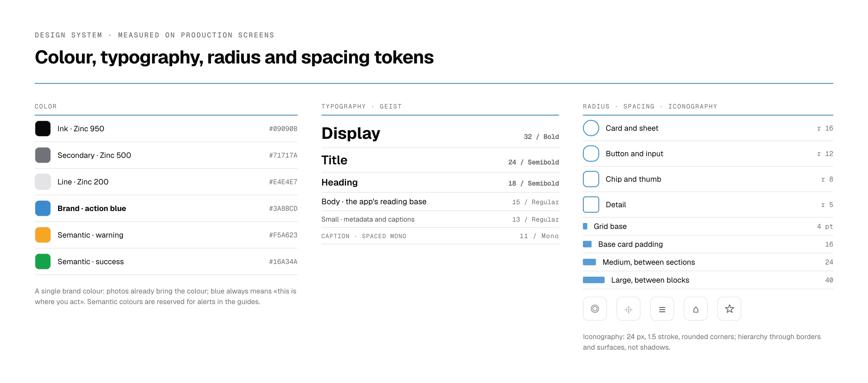Screen dimensions: 868x383
Task: Click the hex value #3A8BCD
Action: pos(283,209)
